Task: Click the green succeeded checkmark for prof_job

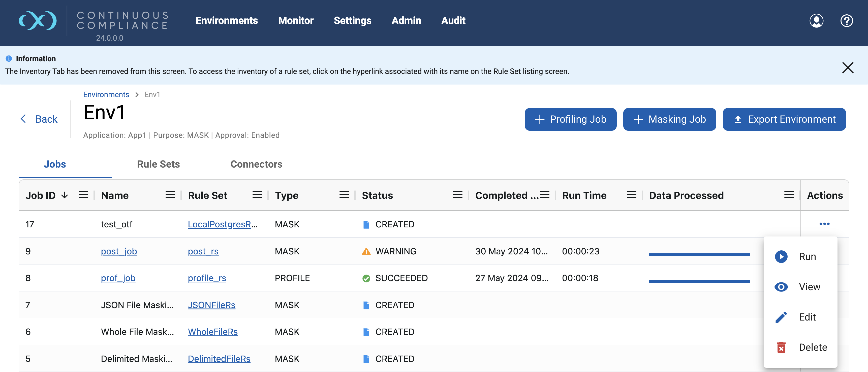Action: coord(366,278)
